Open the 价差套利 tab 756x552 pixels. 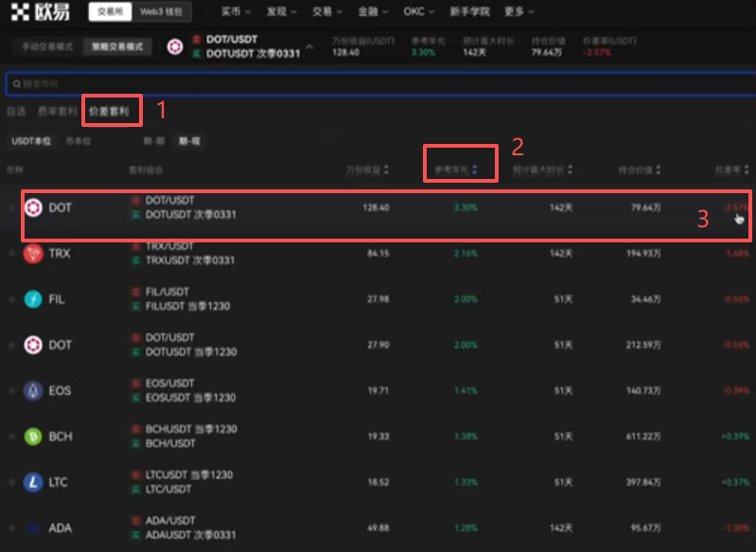point(109,112)
